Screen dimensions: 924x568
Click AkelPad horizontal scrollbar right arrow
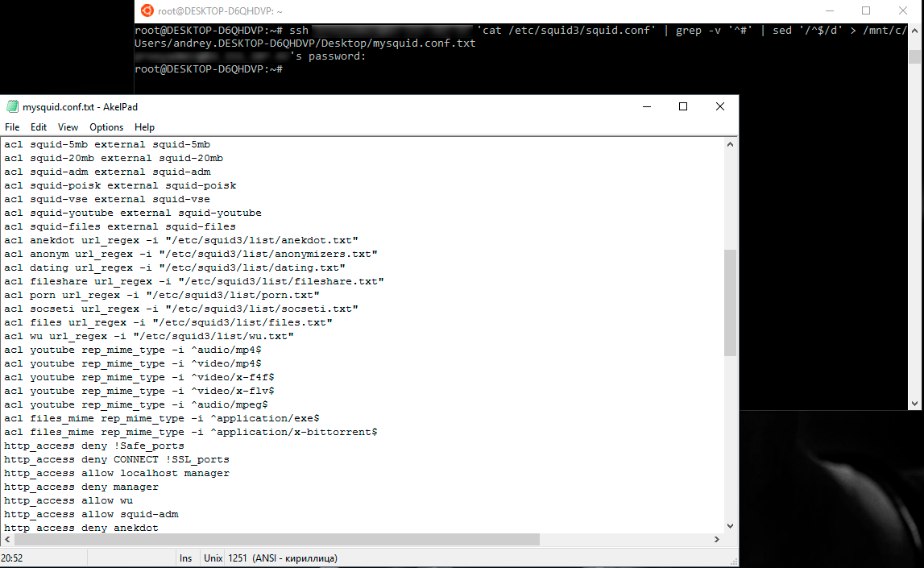(x=717, y=539)
